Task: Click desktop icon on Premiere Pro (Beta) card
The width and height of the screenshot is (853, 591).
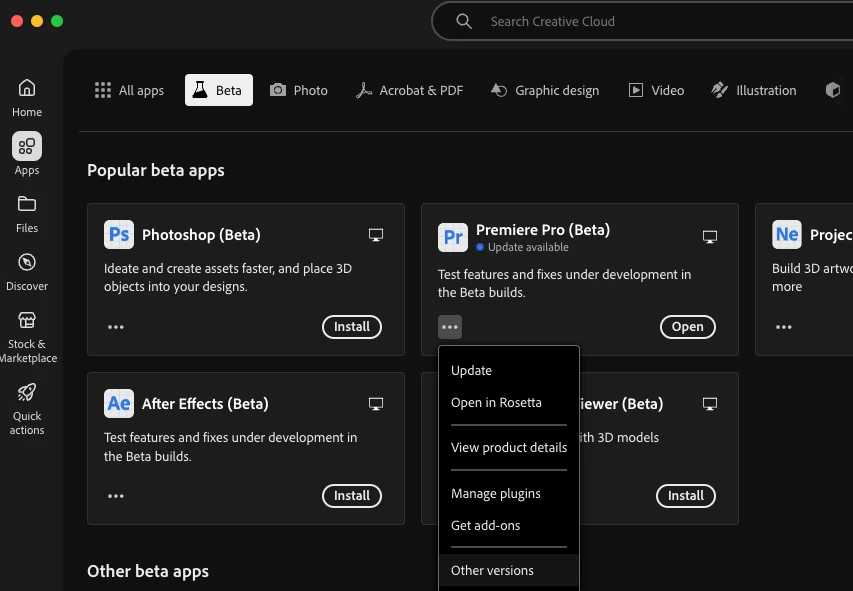Action: pos(710,237)
